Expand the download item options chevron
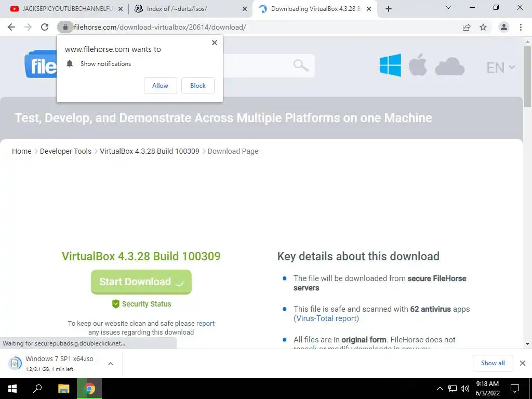Screen dimensions: 532x399 (x=111, y=363)
